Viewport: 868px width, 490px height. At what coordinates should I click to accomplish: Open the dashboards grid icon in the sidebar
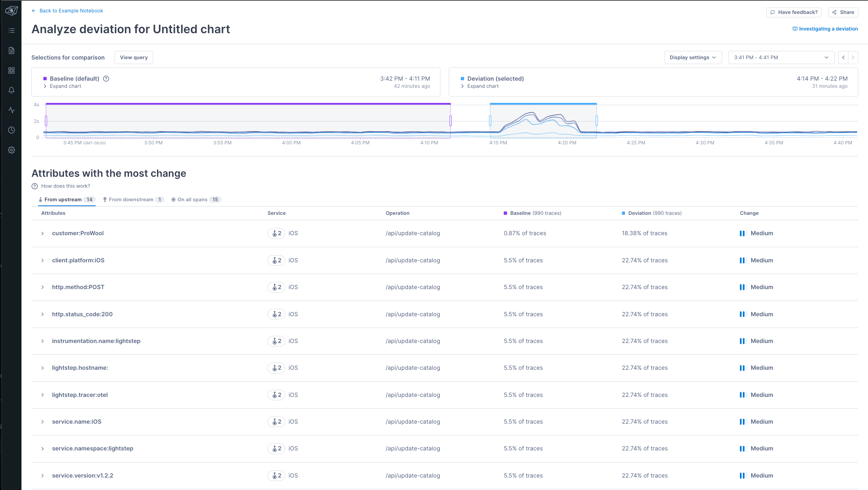point(12,70)
